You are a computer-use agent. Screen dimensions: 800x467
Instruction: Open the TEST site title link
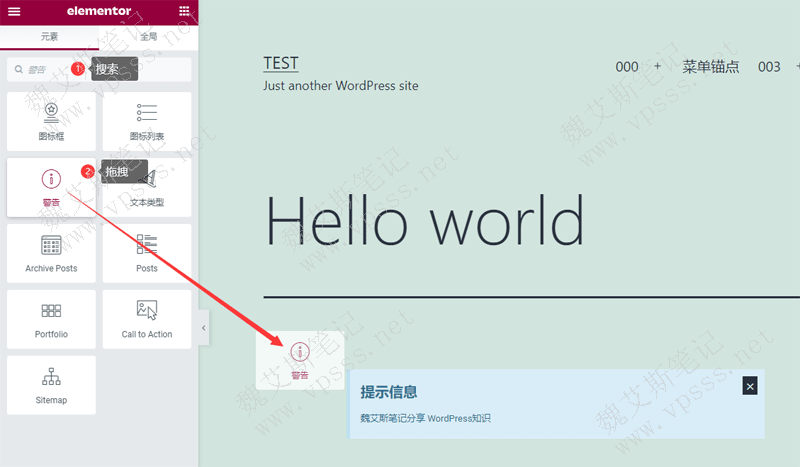[x=281, y=63]
